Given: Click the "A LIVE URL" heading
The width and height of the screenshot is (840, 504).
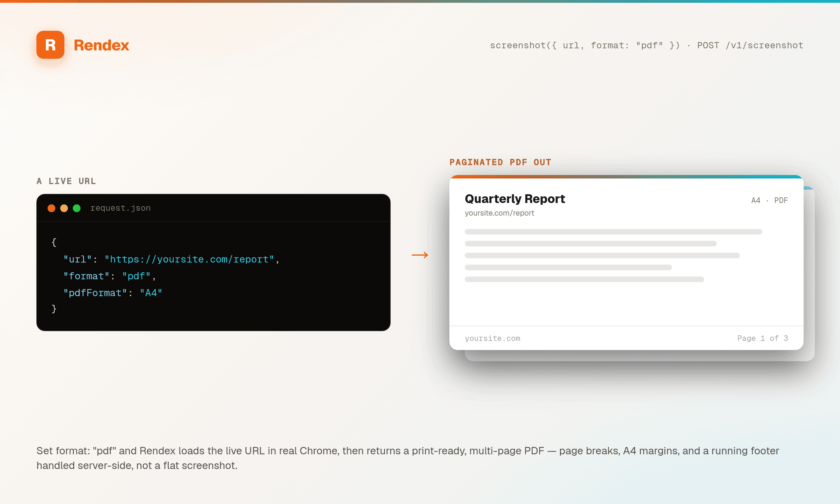Looking at the screenshot, I should (66, 181).
